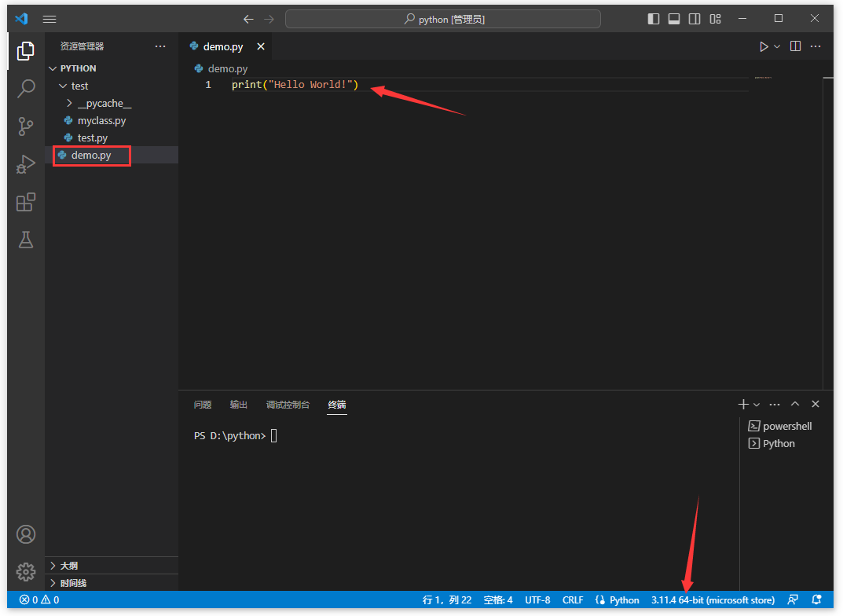Viewport: 843px width, 616px height.
Task: Open Run and Debug view
Action: click(x=26, y=164)
